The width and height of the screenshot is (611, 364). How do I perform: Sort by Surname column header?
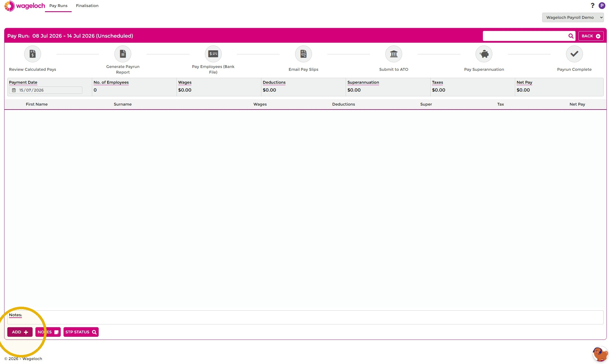click(123, 104)
